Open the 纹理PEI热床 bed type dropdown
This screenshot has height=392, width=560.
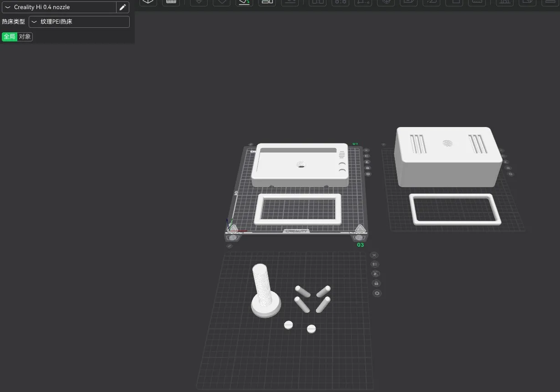coord(79,21)
